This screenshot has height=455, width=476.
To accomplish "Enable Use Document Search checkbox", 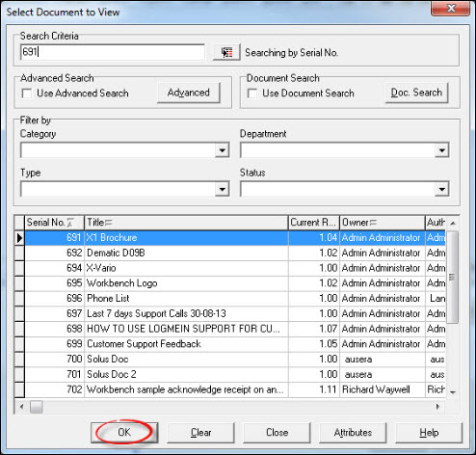I will tap(252, 94).
